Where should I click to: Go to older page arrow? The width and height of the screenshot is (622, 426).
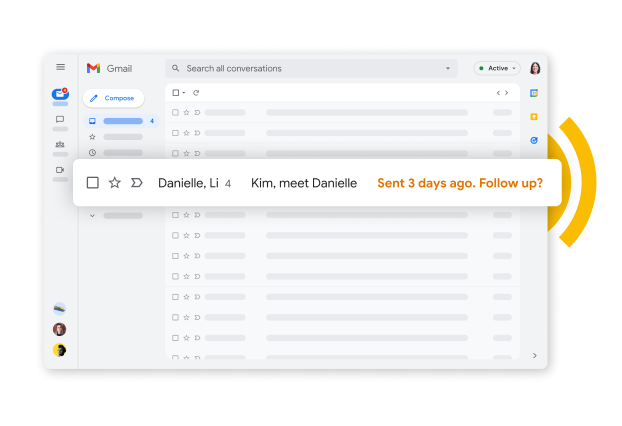click(507, 93)
